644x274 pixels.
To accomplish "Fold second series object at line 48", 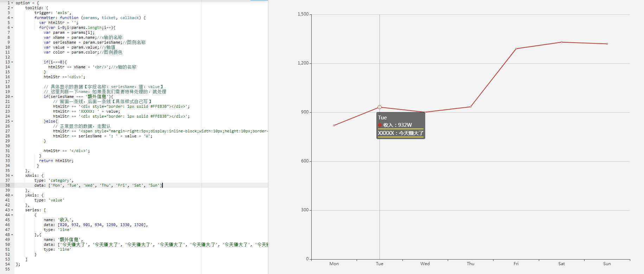I will pos(12,235).
